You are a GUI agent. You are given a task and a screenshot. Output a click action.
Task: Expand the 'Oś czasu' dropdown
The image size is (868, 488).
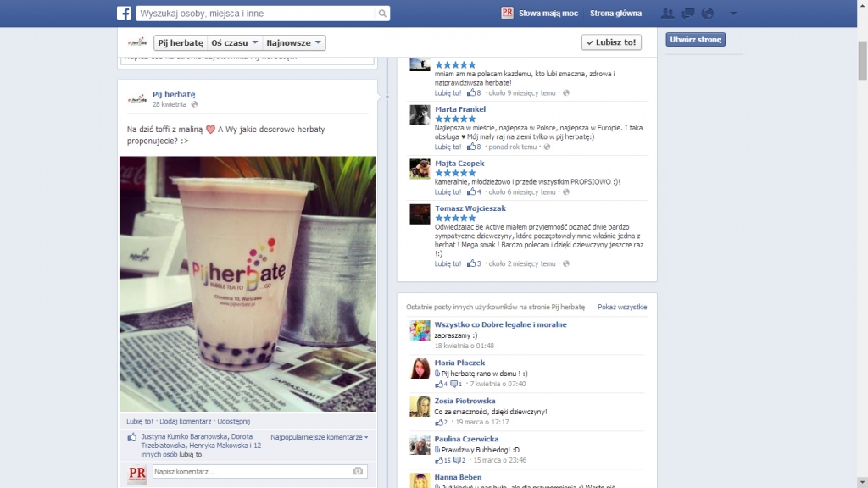(234, 42)
